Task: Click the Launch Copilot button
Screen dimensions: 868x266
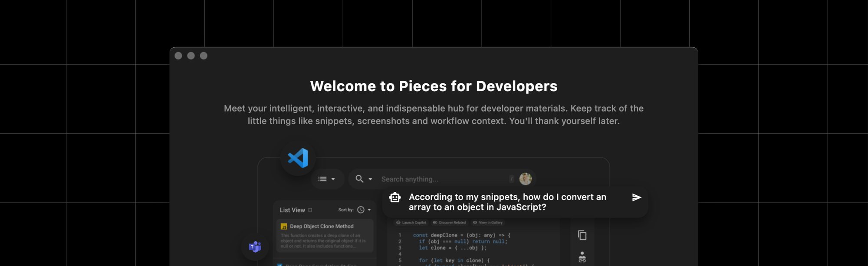Action: (x=411, y=223)
